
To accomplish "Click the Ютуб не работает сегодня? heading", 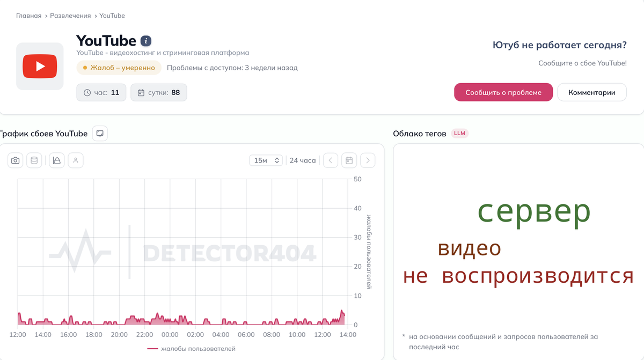I will point(560,45).
